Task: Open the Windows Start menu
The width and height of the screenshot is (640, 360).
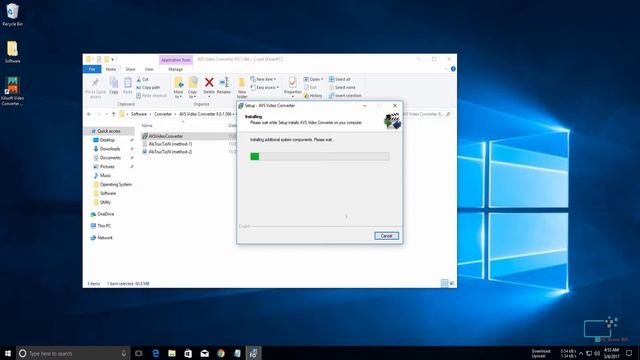Action: pos(8,353)
